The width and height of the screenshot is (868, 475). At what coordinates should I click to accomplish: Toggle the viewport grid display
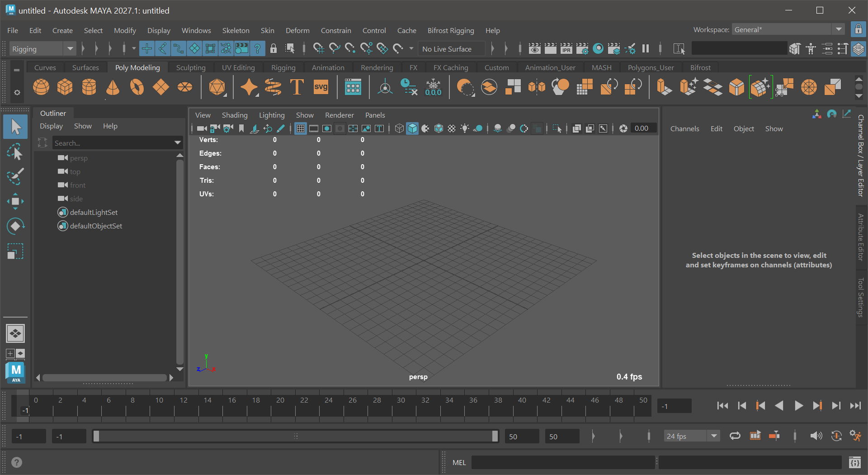click(x=300, y=128)
